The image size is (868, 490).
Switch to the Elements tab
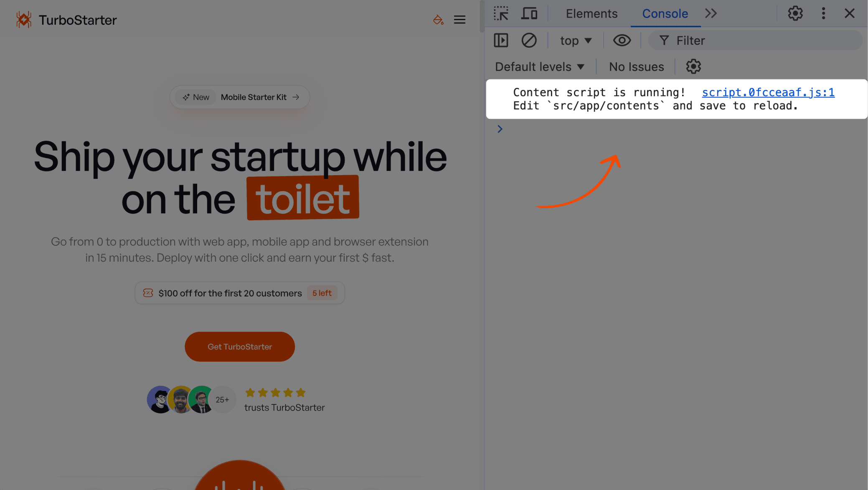click(x=591, y=13)
